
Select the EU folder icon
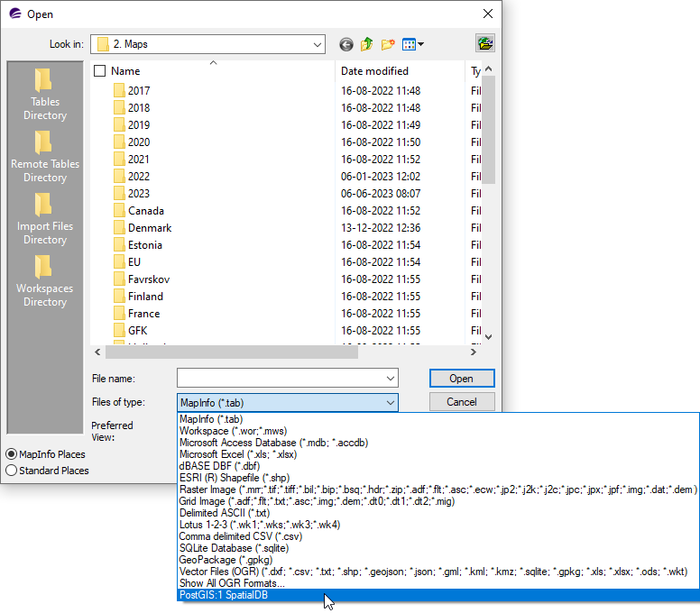119,262
